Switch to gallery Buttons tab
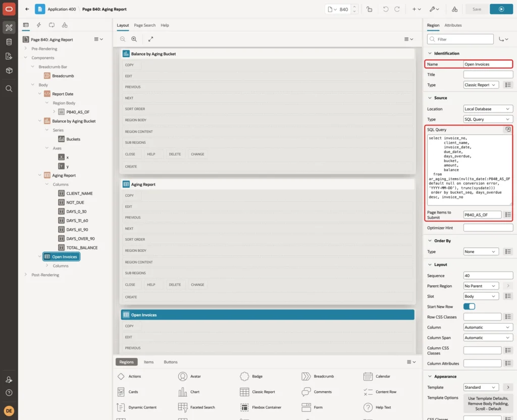This screenshot has width=517, height=420. pyautogui.click(x=171, y=362)
